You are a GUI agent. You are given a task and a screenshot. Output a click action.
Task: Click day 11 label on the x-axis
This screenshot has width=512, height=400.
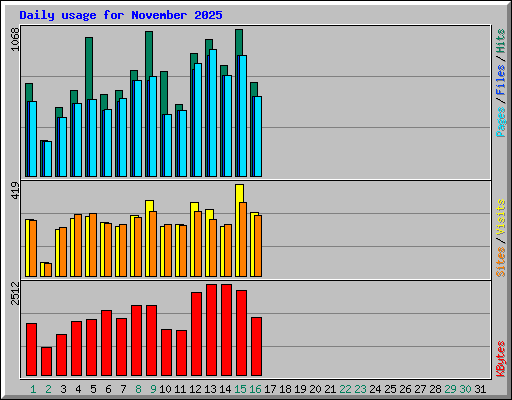coord(180,389)
